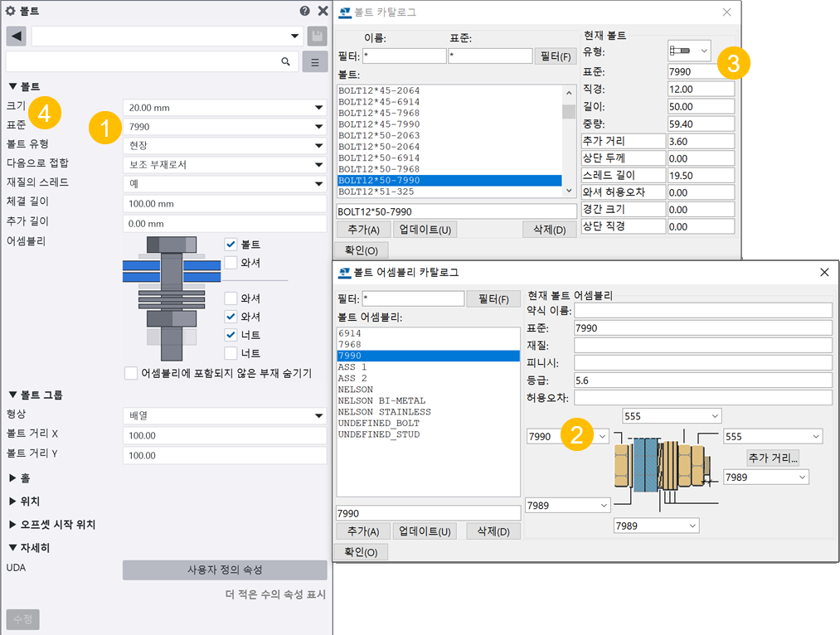Click the 등급 field showing 5.6
Viewport: 840px width, 635px height.
[703, 381]
